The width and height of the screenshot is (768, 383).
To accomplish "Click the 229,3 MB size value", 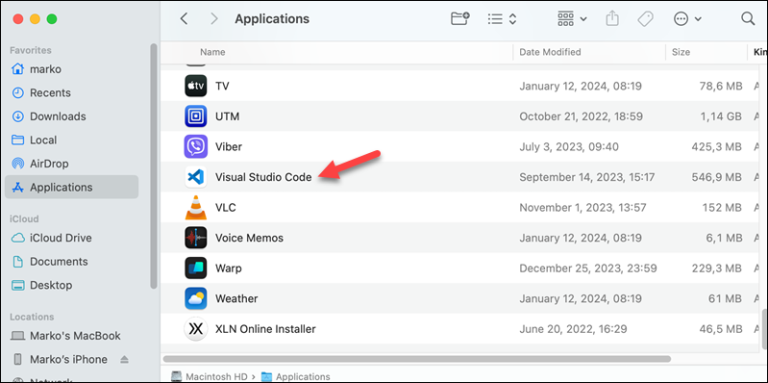I will [717, 268].
